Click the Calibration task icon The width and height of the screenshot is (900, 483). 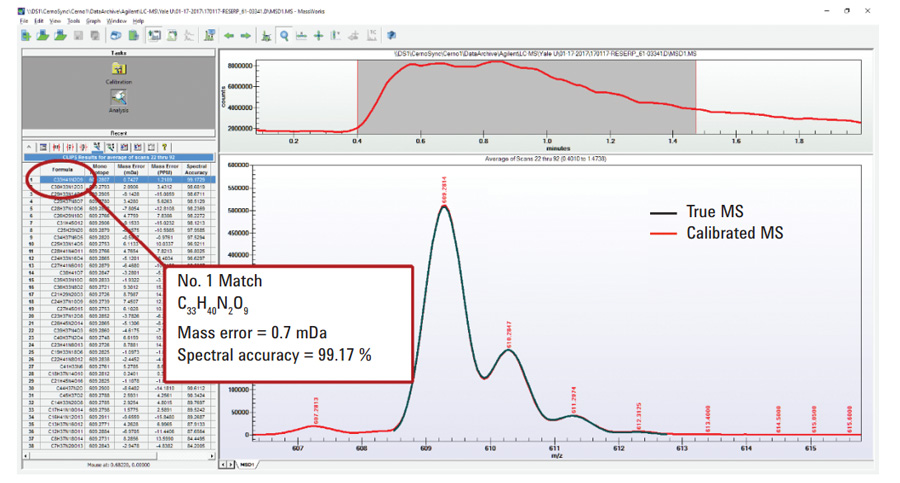point(118,72)
